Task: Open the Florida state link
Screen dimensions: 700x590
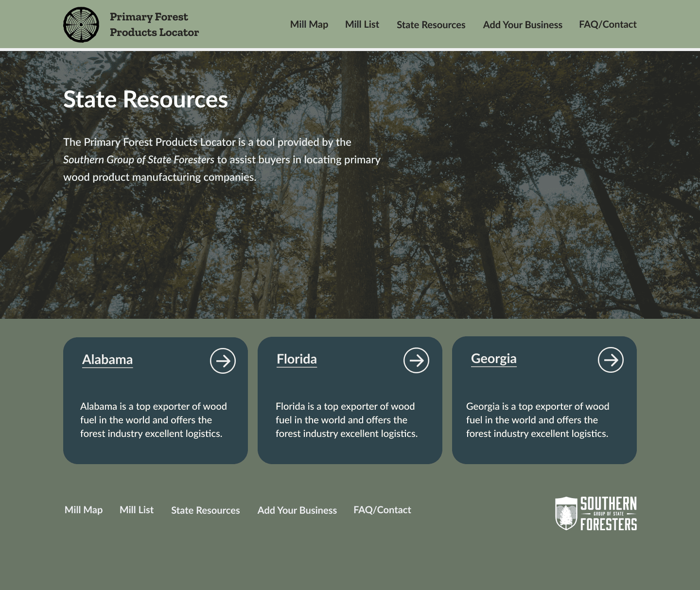Action: pyautogui.click(x=297, y=359)
